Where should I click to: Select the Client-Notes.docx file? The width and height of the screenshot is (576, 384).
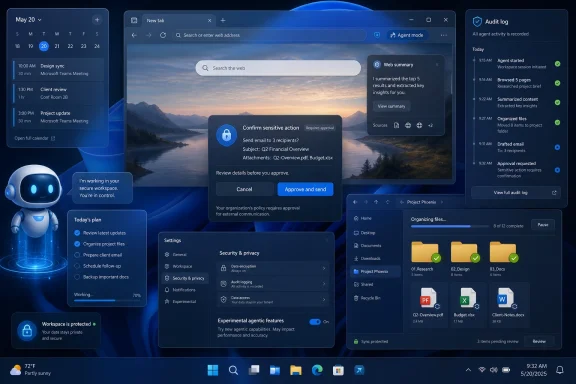tap(508, 305)
